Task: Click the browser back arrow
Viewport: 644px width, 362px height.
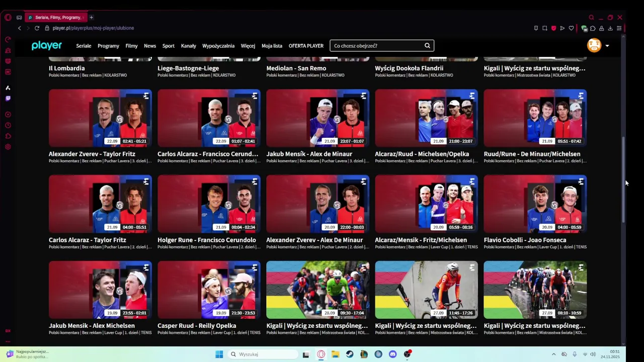Action: coord(20,28)
